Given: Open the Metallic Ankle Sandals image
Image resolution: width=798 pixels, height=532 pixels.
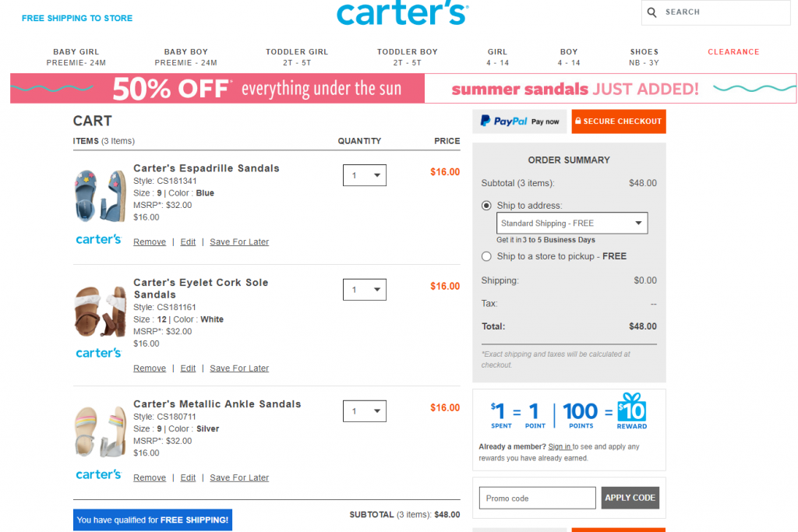Looking at the screenshot, I should pyautogui.click(x=100, y=430).
